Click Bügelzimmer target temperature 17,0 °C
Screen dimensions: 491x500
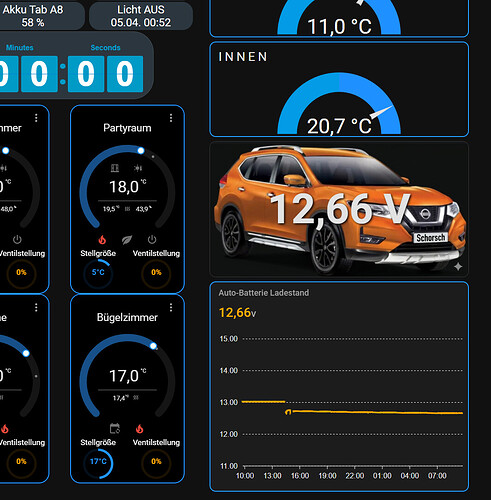[128, 376]
